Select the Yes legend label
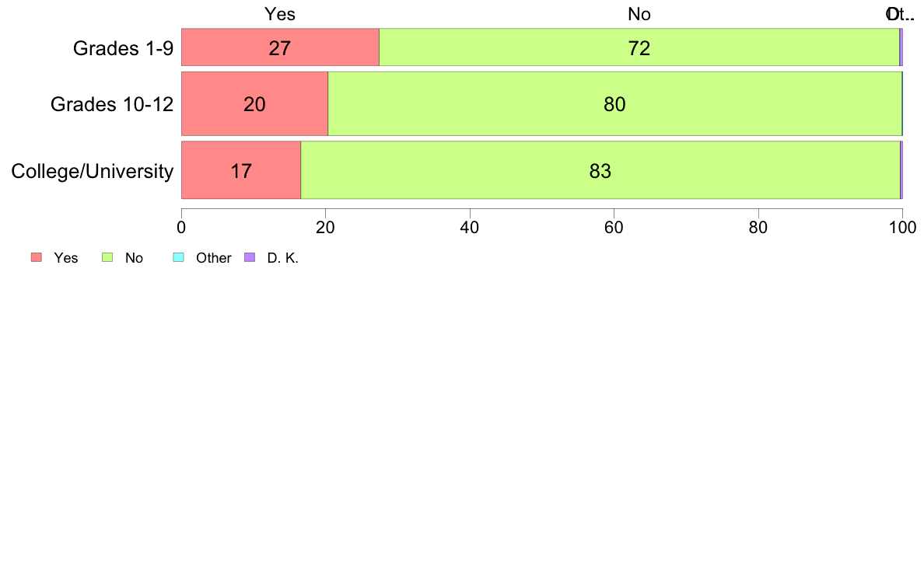The width and height of the screenshot is (924, 572). tap(66, 258)
